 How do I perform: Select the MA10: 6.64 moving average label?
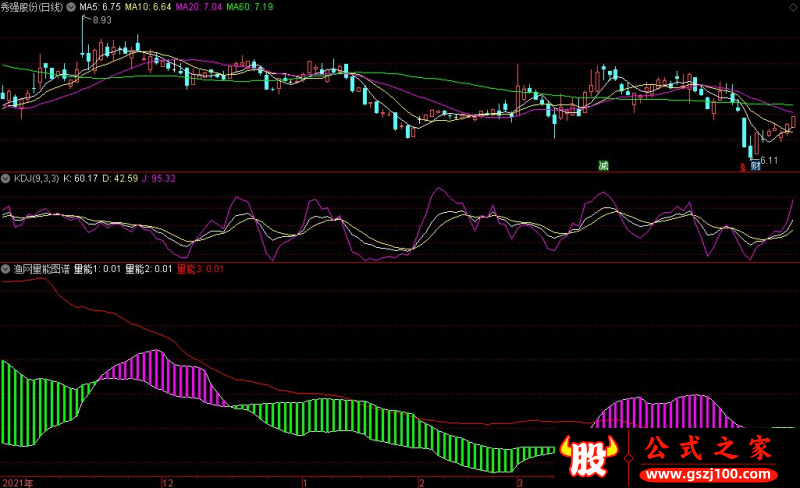[148, 7]
